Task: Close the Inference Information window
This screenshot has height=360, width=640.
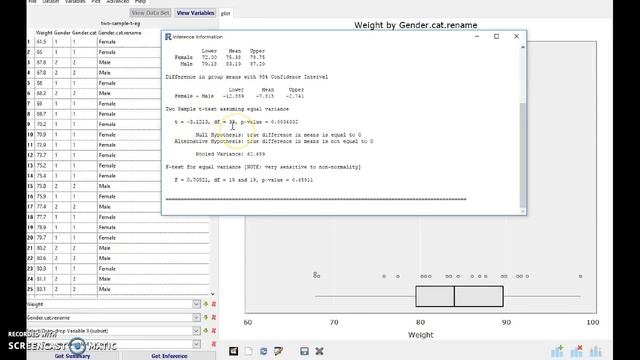Action: pyautogui.click(x=516, y=36)
